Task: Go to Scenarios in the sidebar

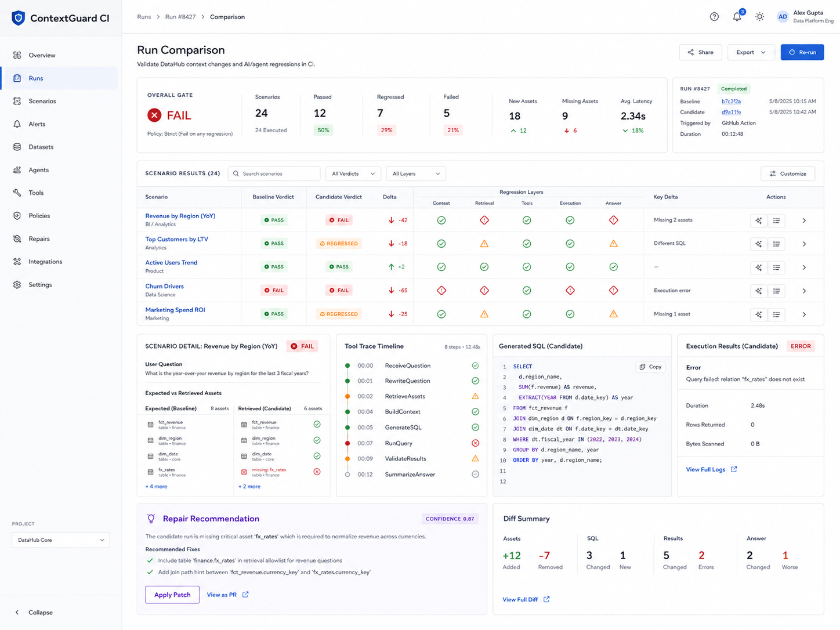Action: pos(42,101)
